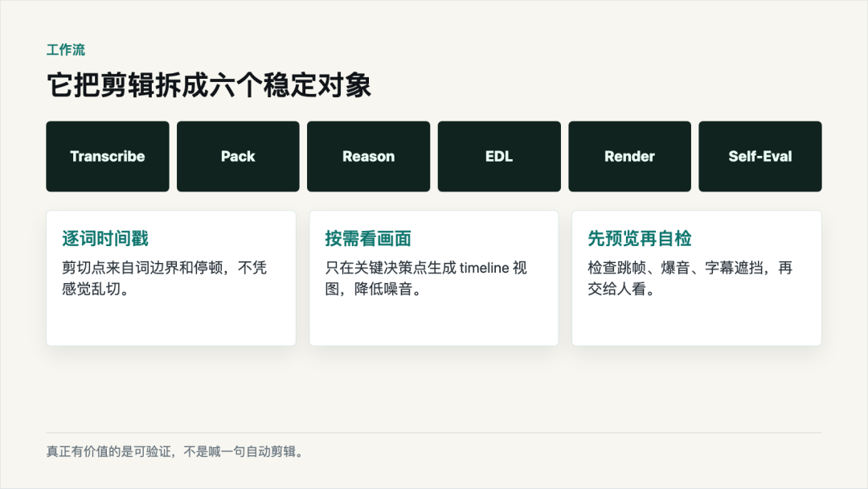
Task: Click the Render step box
Action: click(629, 157)
